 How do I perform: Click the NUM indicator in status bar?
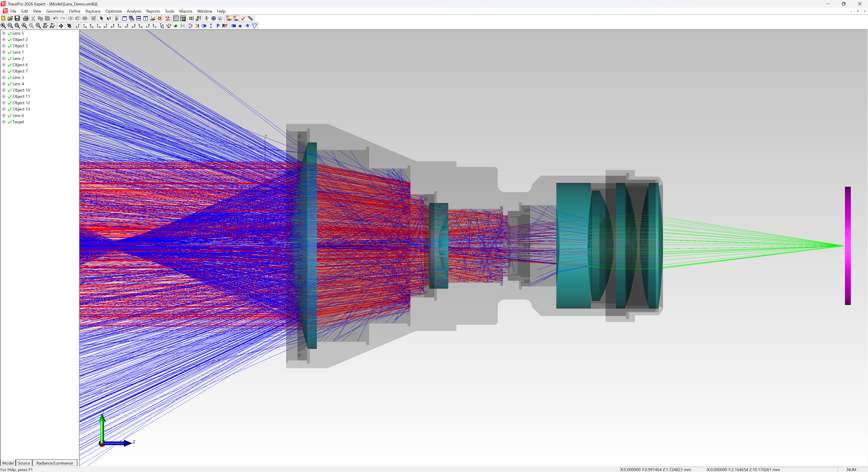pos(851,469)
